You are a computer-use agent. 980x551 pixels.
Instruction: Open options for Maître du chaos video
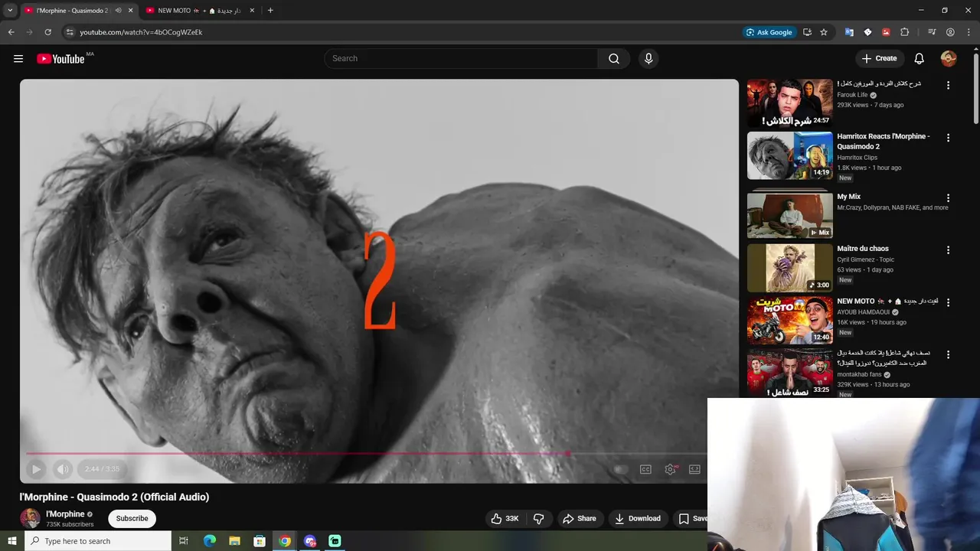point(948,250)
